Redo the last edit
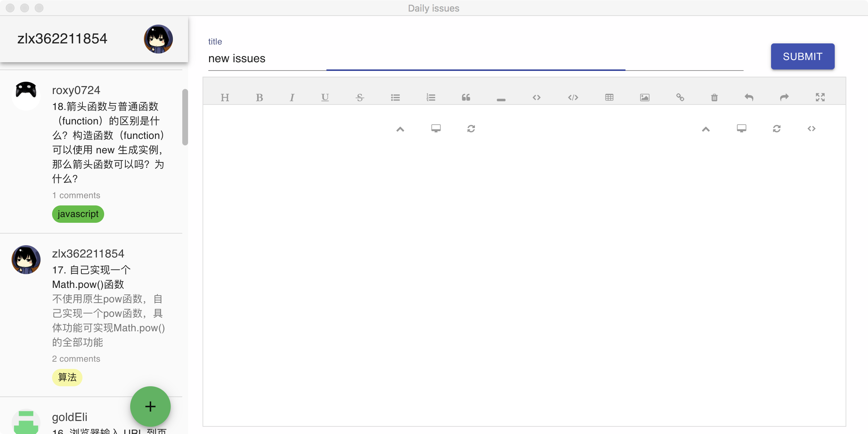Viewport: 868px width, 434px height. [x=784, y=97]
